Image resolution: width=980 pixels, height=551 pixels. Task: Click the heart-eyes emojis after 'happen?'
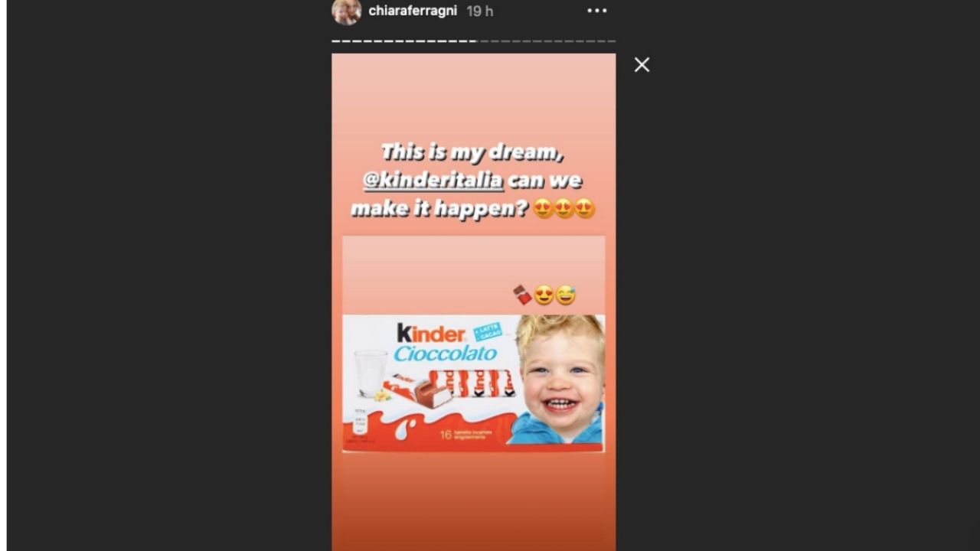pyautogui.click(x=564, y=208)
